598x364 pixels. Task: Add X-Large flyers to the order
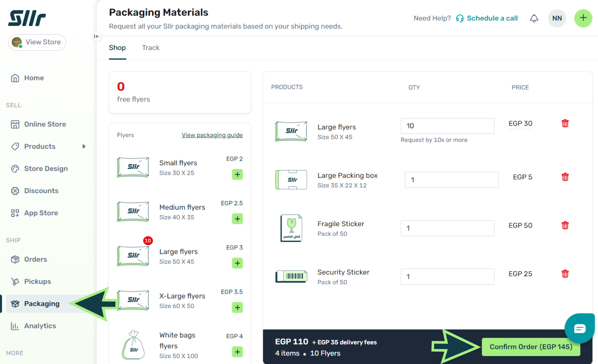[237, 307]
